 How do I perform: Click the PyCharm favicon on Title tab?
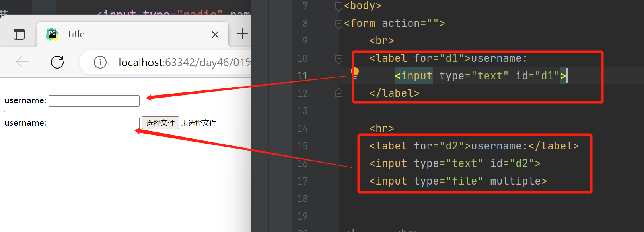[53, 34]
